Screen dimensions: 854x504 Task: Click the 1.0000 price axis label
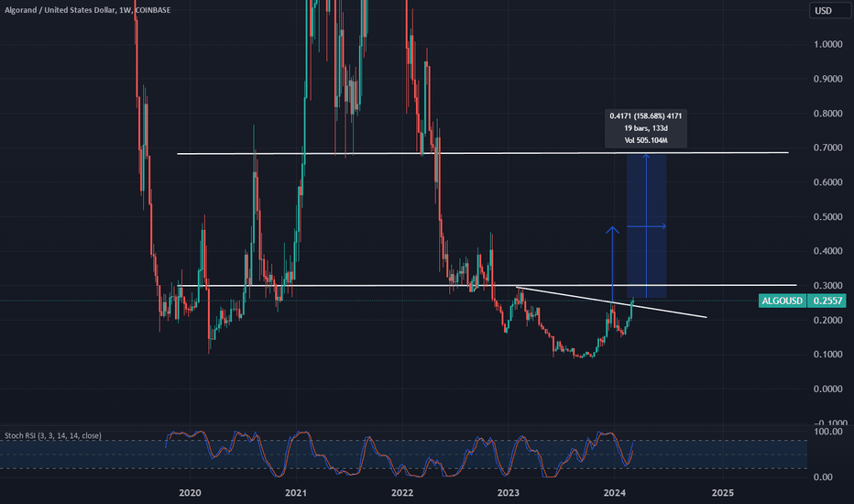(x=827, y=44)
